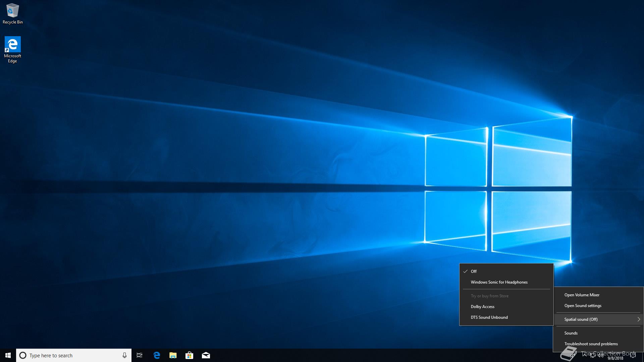Launch Edge from the taskbar
The width and height of the screenshot is (644, 362).
tap(157, 355)
